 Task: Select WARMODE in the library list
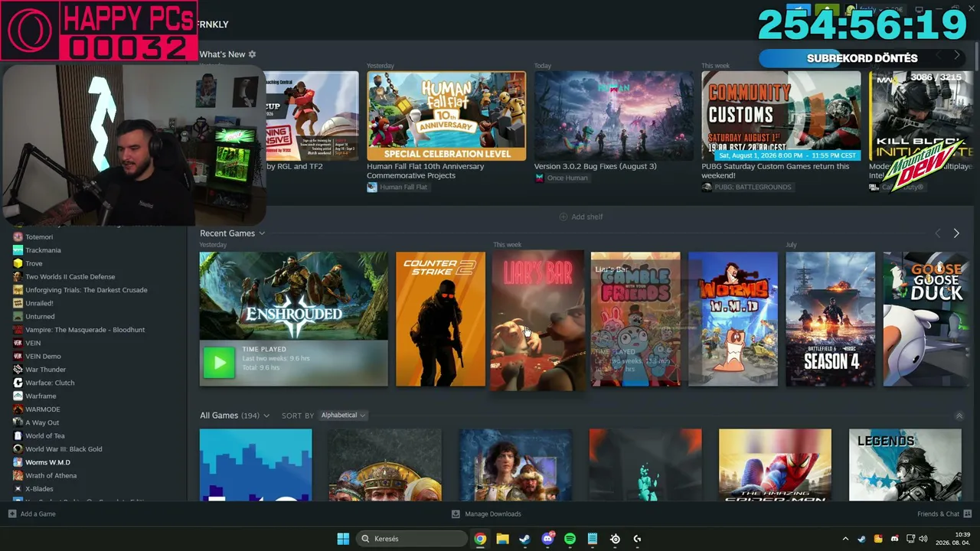[43, 409]
